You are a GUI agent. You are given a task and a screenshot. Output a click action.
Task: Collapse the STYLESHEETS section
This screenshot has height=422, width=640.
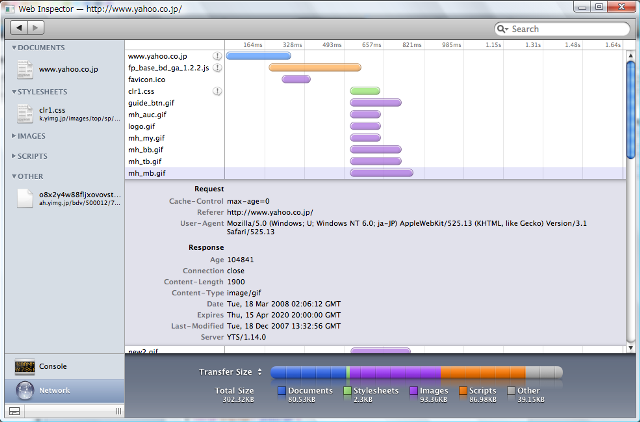click(14, 92)
